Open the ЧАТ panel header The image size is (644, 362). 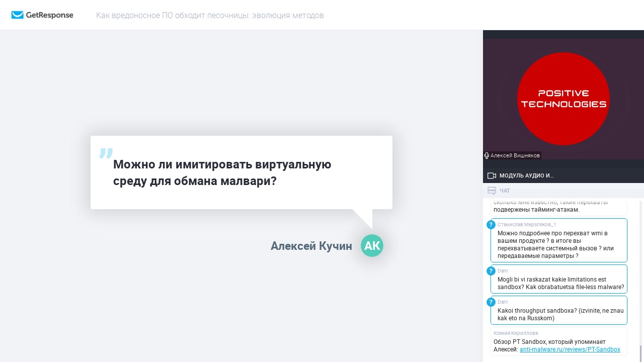[x=563, y=191]
